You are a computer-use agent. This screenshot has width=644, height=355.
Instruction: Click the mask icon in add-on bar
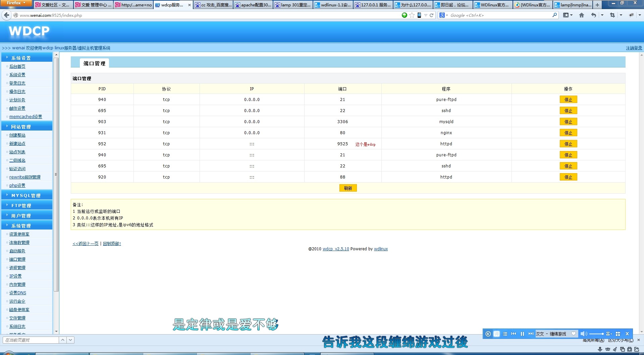coord(608,349)
